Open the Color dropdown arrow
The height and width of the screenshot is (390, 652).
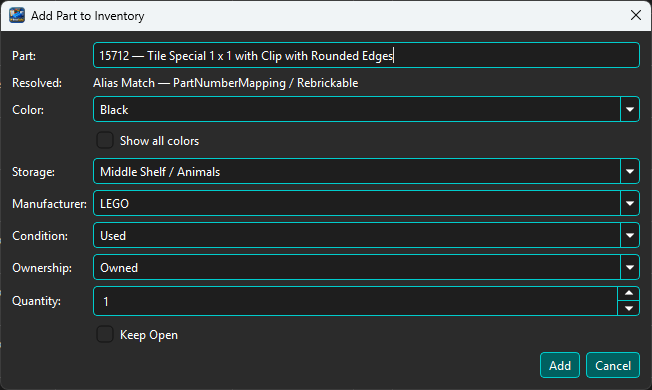630,109
